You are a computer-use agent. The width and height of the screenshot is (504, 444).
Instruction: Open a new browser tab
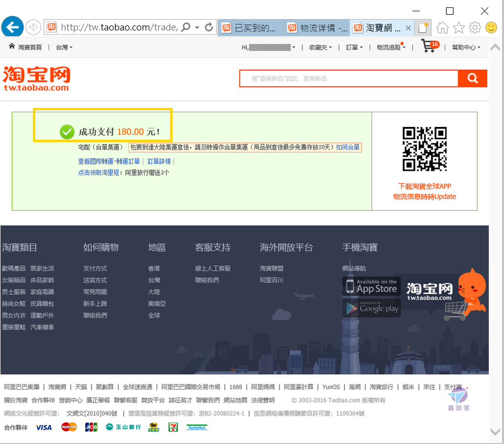[x=423, y=28]
